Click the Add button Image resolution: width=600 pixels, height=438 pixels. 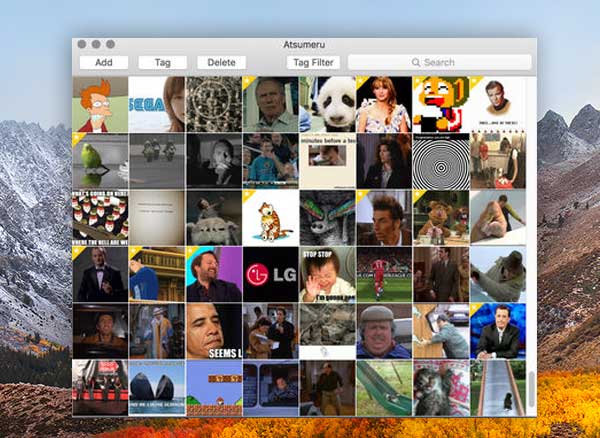pyautogui.click(x=104, y=62)
